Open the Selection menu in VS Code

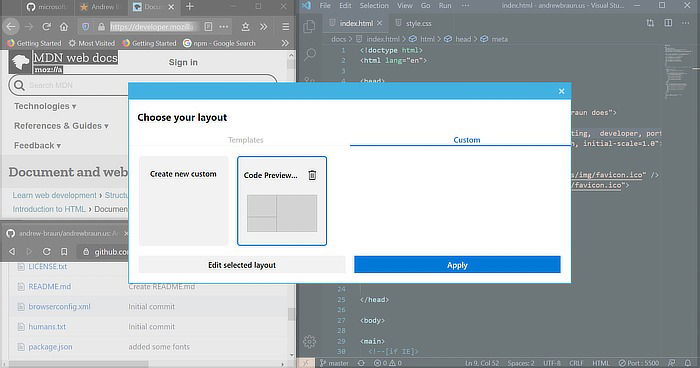coord(374,6)
